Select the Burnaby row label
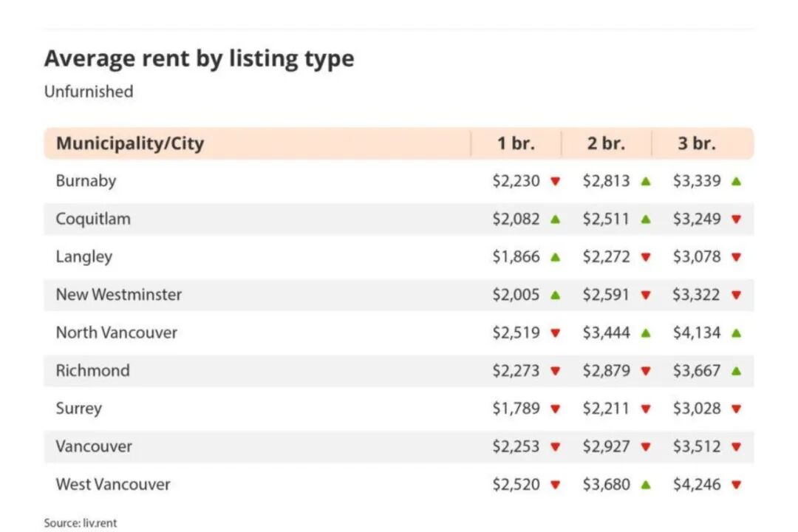Screen dimensions: 798x532 (86, 181)
